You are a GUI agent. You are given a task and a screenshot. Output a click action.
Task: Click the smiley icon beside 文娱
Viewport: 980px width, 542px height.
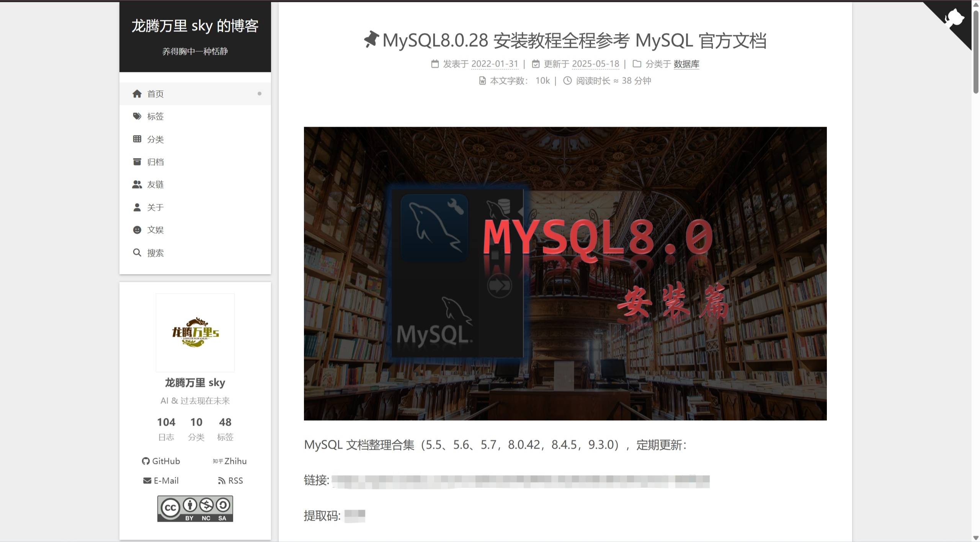[x=137, y=230]
